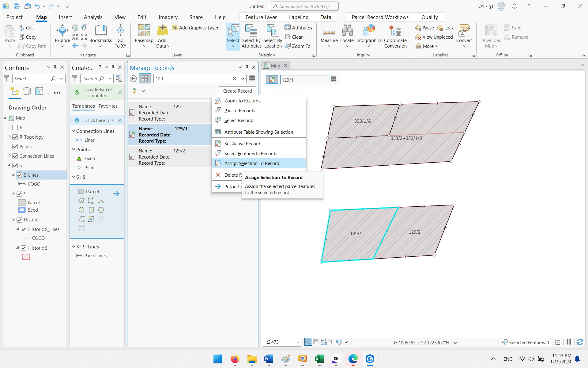Toggle the Connection Lines layer visibility
Viewport: 588px width, 368px height.
pos(15,156)
